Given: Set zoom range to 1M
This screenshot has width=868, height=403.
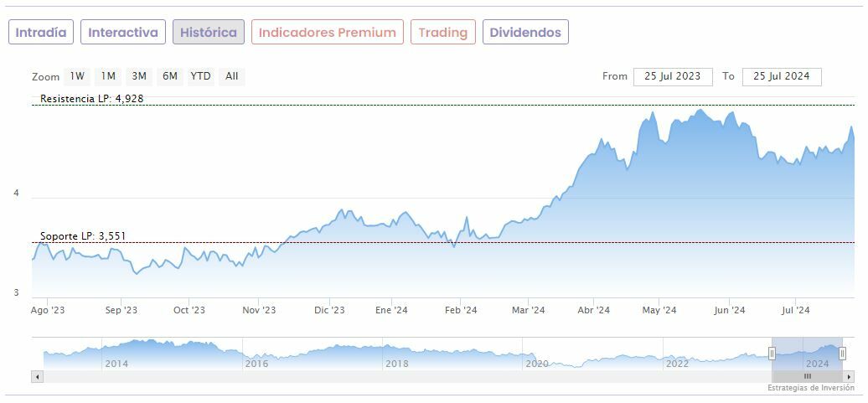Looking at the screenshot, I should [x=108, y=76].
